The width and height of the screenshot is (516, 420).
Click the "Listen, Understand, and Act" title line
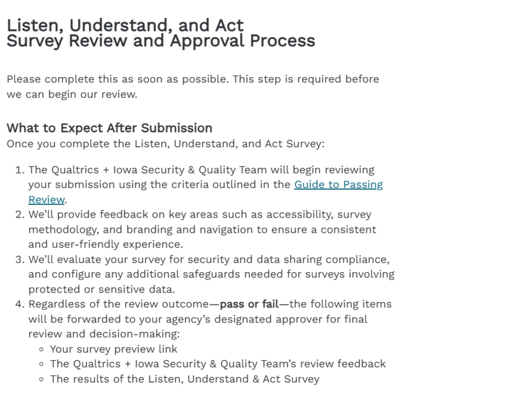pos(125,25)
